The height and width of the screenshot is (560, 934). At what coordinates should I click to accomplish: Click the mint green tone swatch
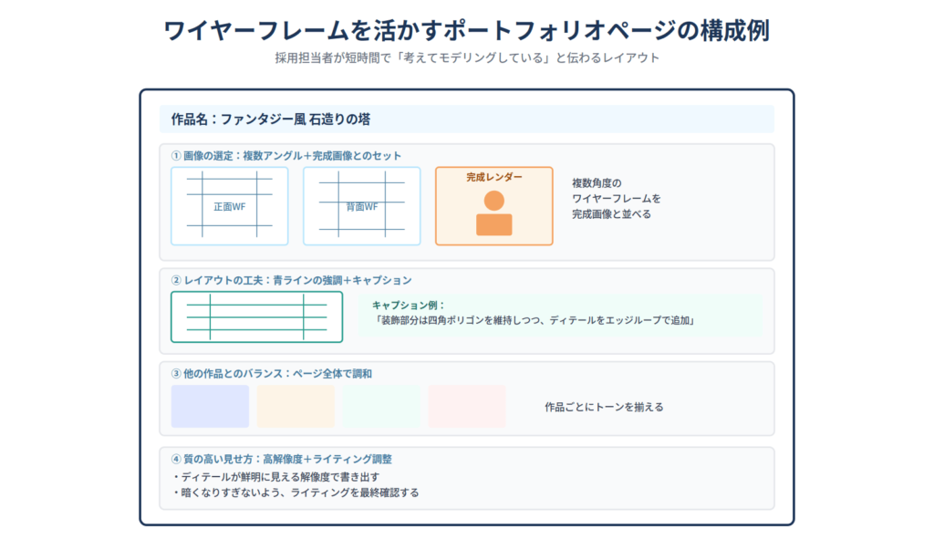point(381,406)
